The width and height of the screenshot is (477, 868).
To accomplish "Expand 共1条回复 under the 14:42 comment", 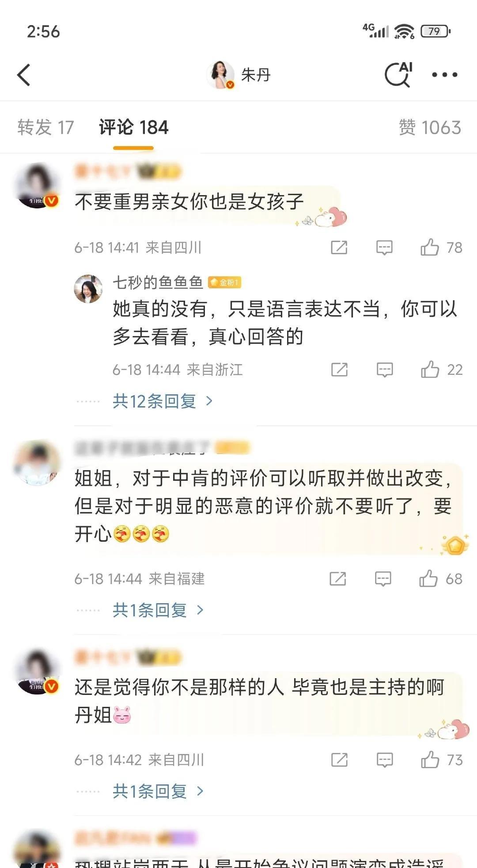I will pos(158,791).
